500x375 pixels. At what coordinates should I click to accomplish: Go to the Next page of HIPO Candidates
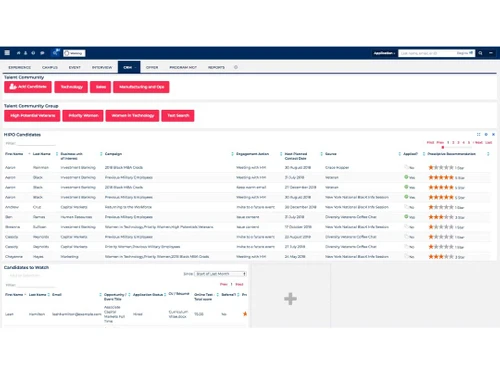click(479, 143)
